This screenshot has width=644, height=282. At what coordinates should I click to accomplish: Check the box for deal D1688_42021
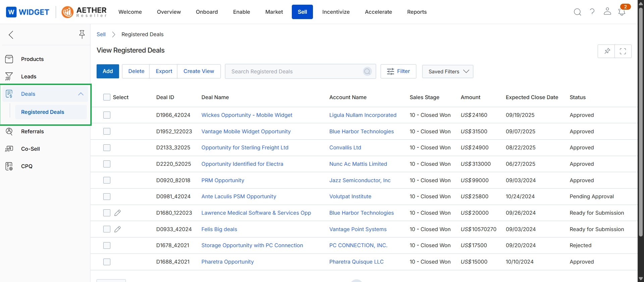pyautogui.click(x=107, y=262)
